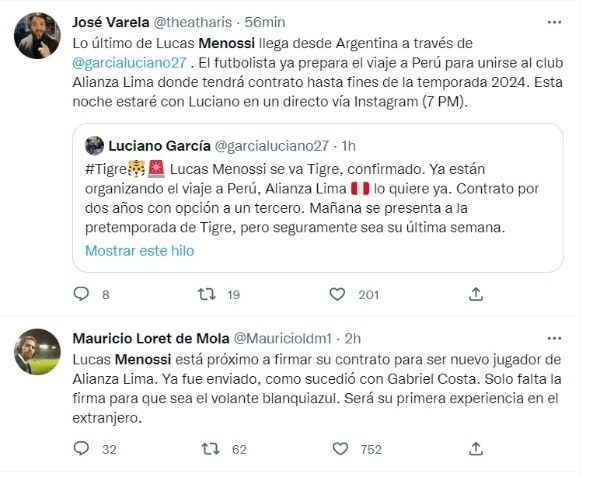The height and width of the screenshot is (477, 600).
Task: Open Luciano García's small avatar
Action: tap(95, 145)
